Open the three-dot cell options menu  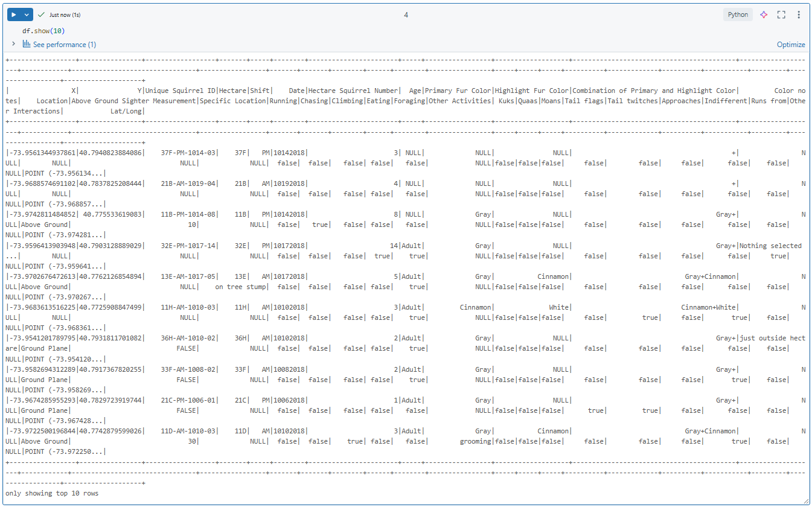(799, 14)
